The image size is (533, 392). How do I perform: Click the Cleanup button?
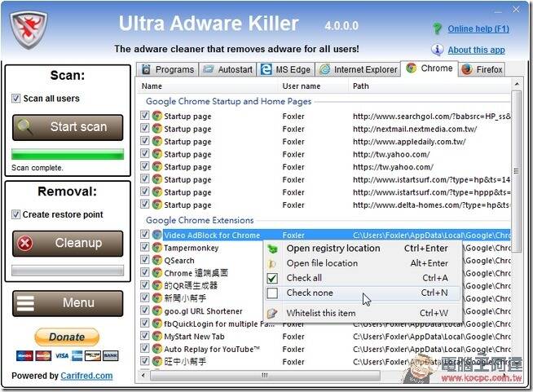68,244
